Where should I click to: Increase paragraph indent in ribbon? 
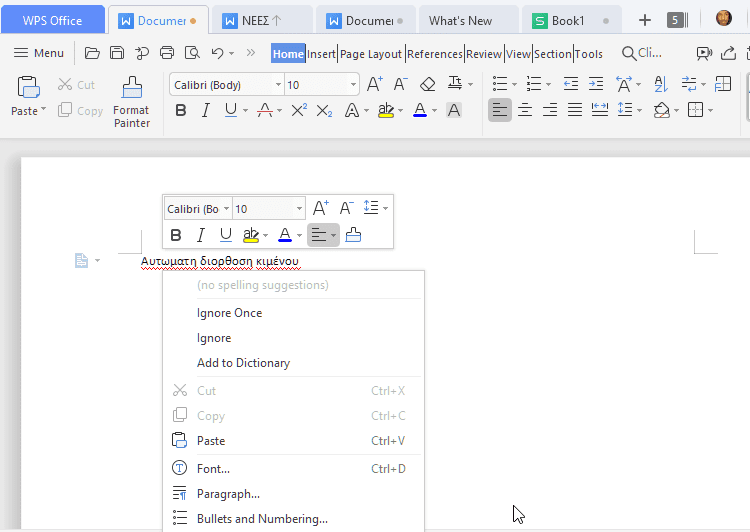(x=596, y=84)
